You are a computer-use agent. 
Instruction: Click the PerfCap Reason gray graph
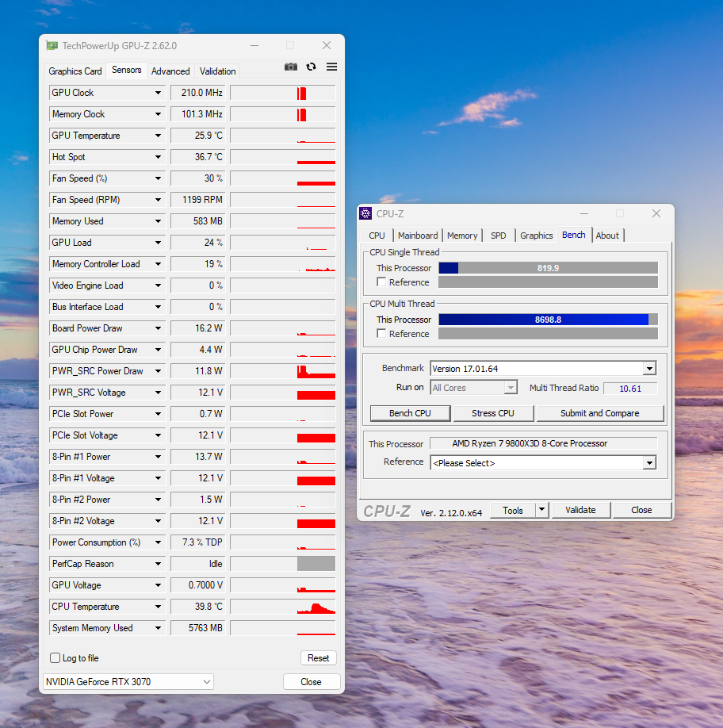282,564
